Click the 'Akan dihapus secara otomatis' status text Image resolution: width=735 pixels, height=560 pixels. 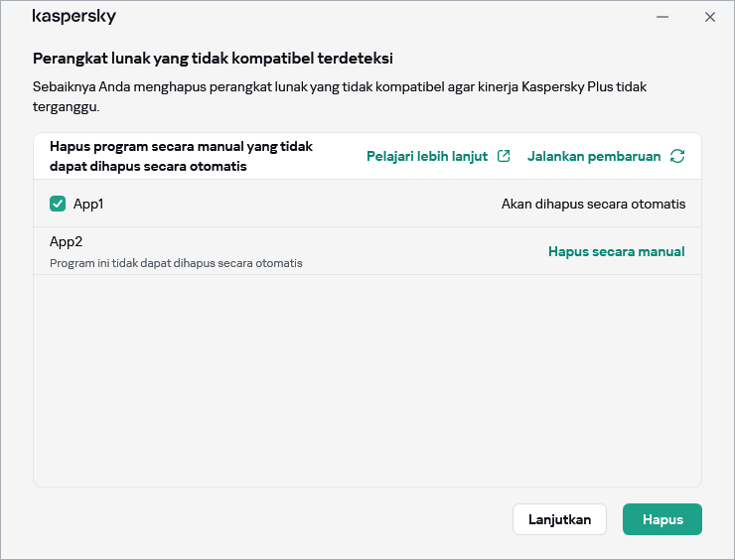point(593,204)
